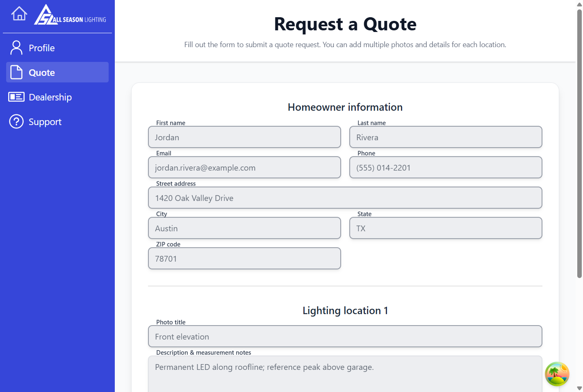
Task: Click the All Season Lighting logo
Action: click(x=70, y=15)
